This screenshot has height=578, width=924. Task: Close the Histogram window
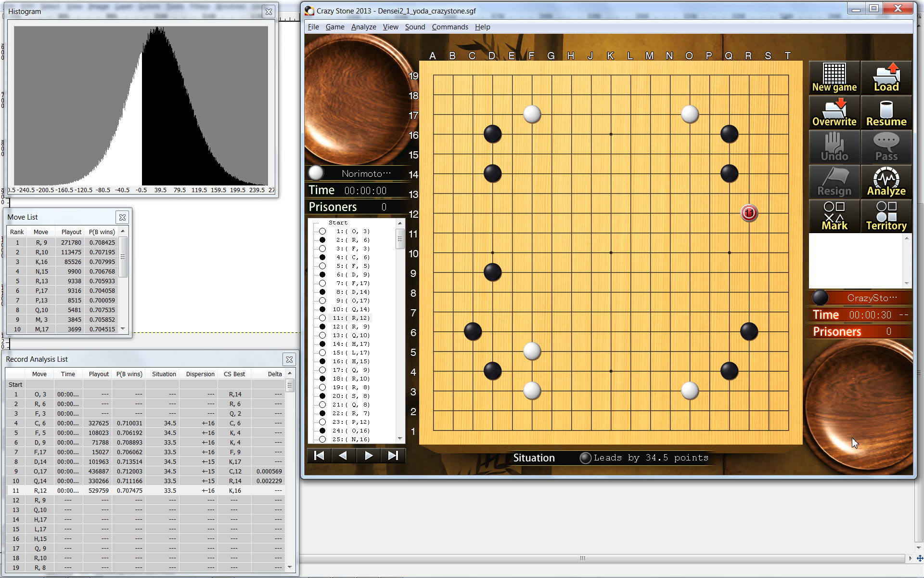tap(269, 12)
